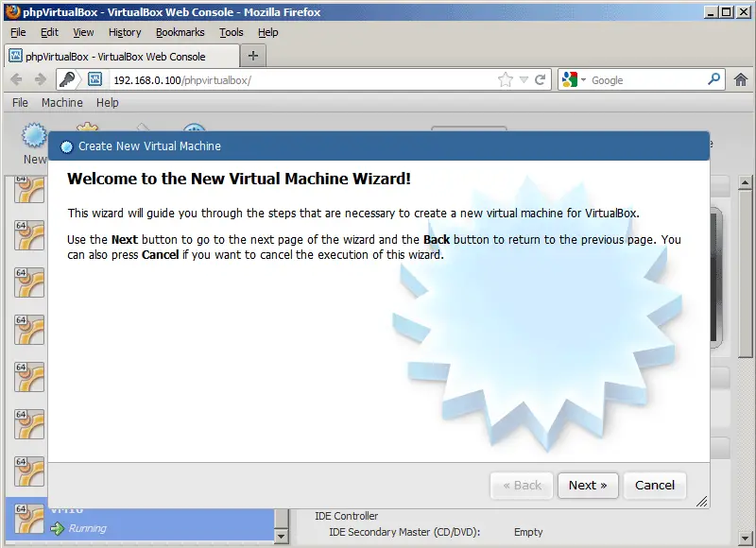Viewport: 756px width, 548px height.
Task: Click the Running status text of the selected VM
Action: [x=87, y=528]
